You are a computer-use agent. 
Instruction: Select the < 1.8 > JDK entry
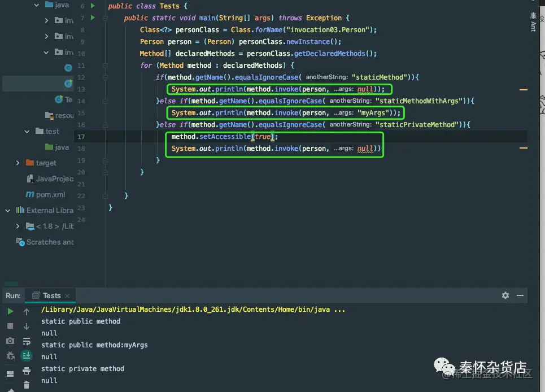point(50,227)
